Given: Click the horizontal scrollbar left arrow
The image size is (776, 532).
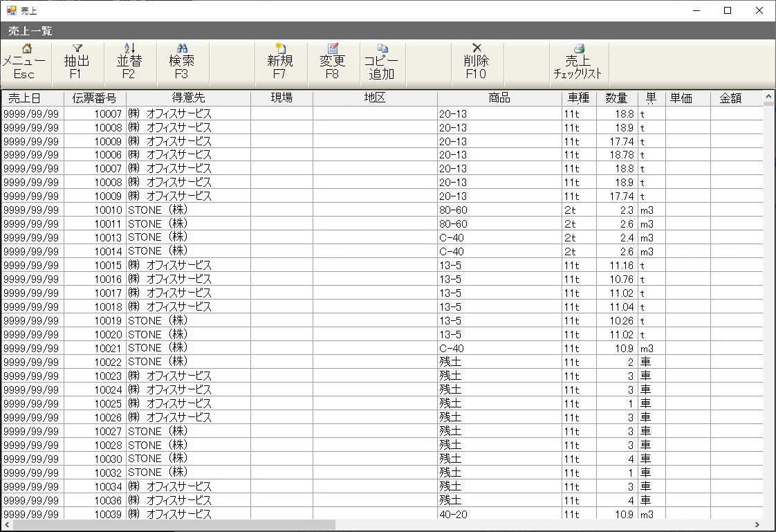Looking at the screenshot, I should tap(6, 525).
